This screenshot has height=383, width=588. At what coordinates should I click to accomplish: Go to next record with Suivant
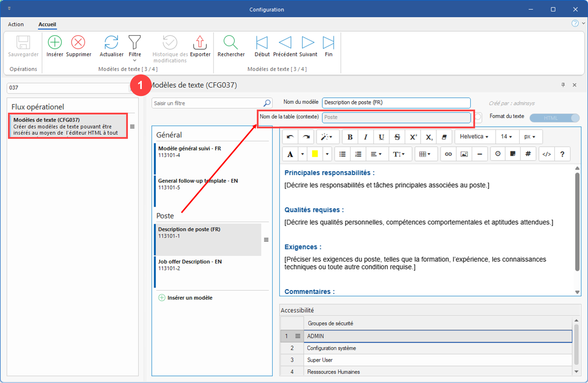[x=308, y=42]
